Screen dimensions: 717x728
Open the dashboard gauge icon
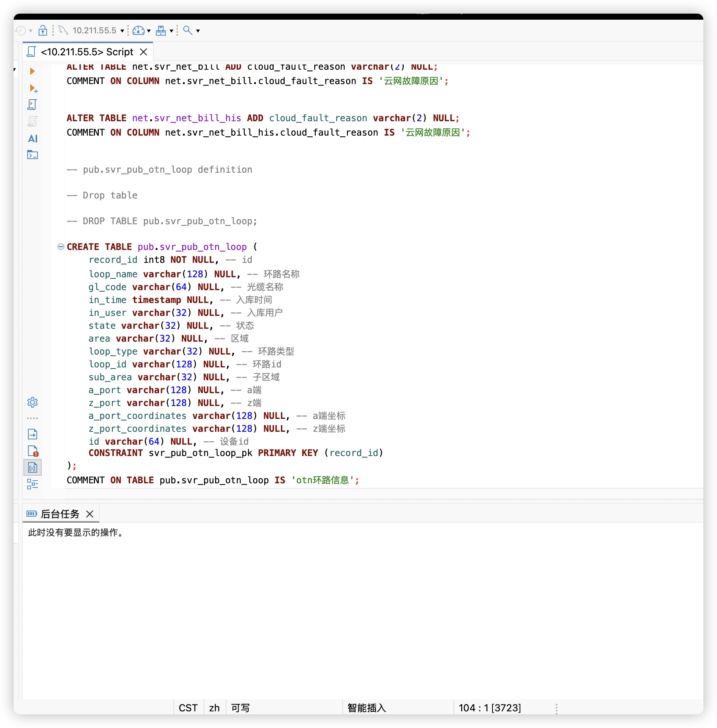[x=139, y=30]
